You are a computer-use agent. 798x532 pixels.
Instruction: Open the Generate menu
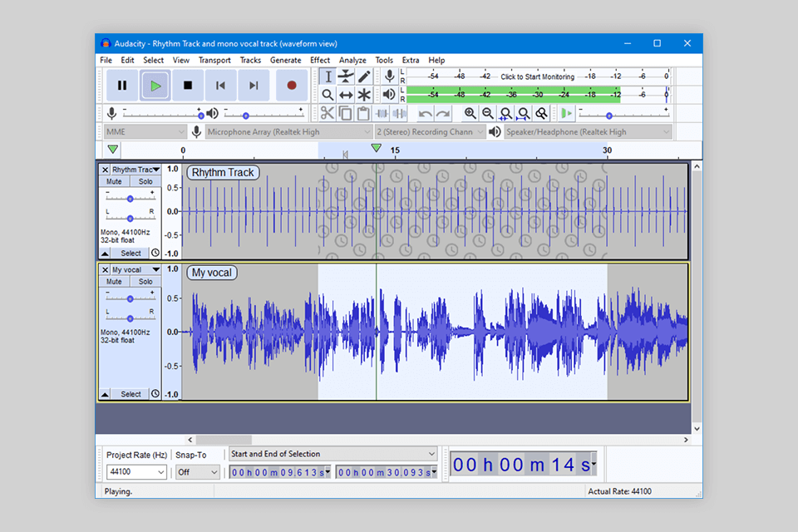[x=285, y=60]
